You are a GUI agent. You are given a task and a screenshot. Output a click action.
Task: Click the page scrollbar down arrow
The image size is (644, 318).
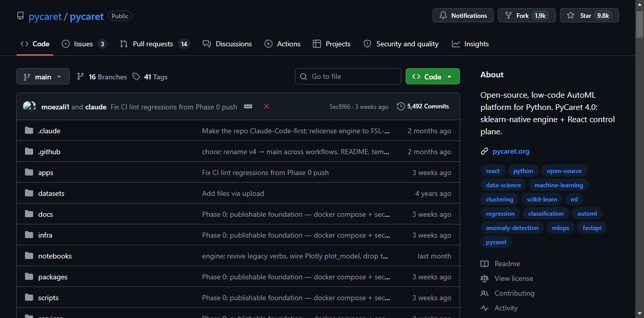click(x=639, y=313)
